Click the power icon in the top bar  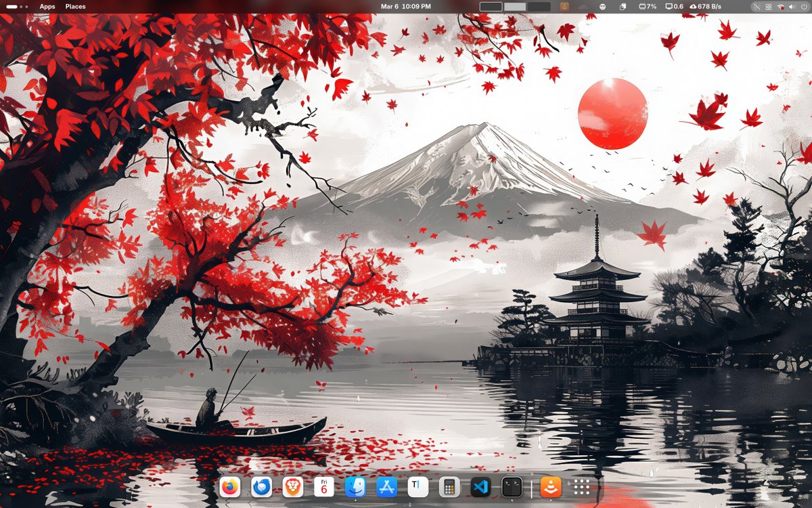pos(804,6)
